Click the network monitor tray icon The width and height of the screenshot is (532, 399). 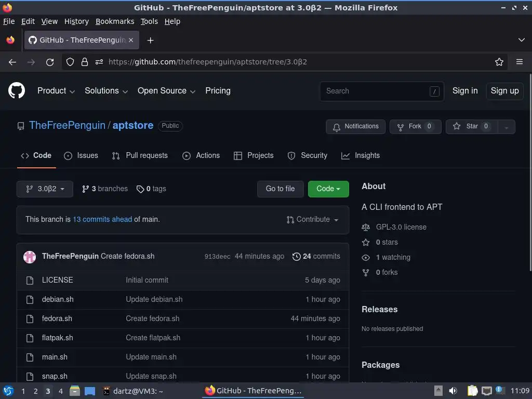pos(486,391)
